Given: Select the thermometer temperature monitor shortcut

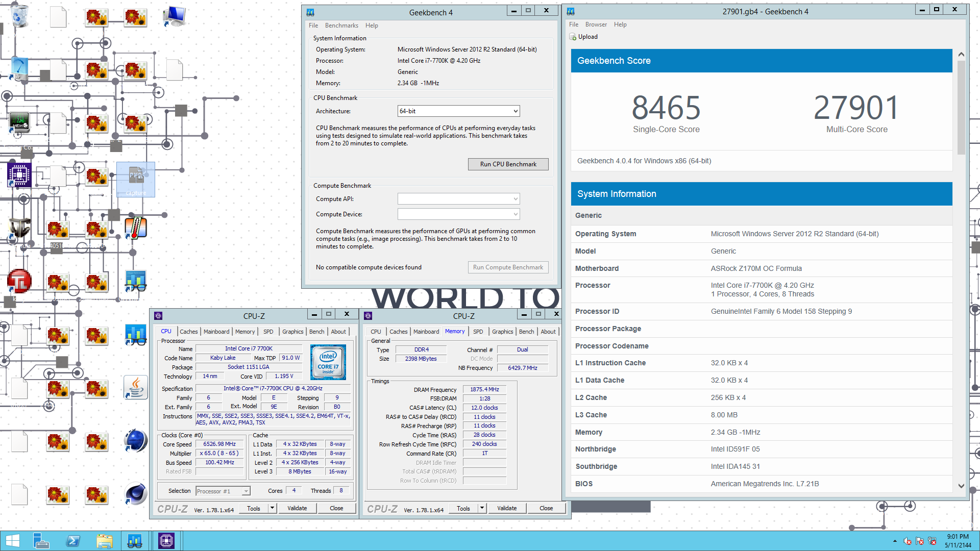Looking at the screenshot, I should (136, 228).
